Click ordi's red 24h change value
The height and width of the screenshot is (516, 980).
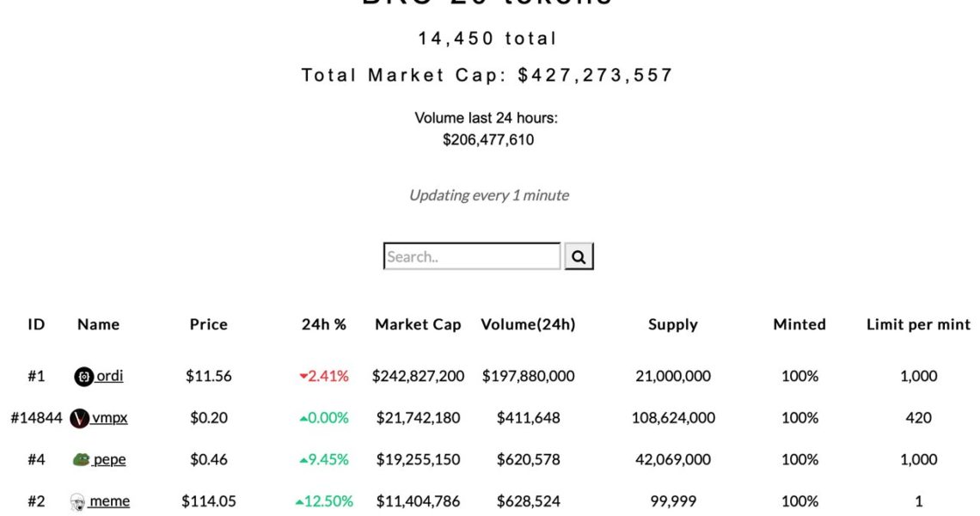[324, 376]
